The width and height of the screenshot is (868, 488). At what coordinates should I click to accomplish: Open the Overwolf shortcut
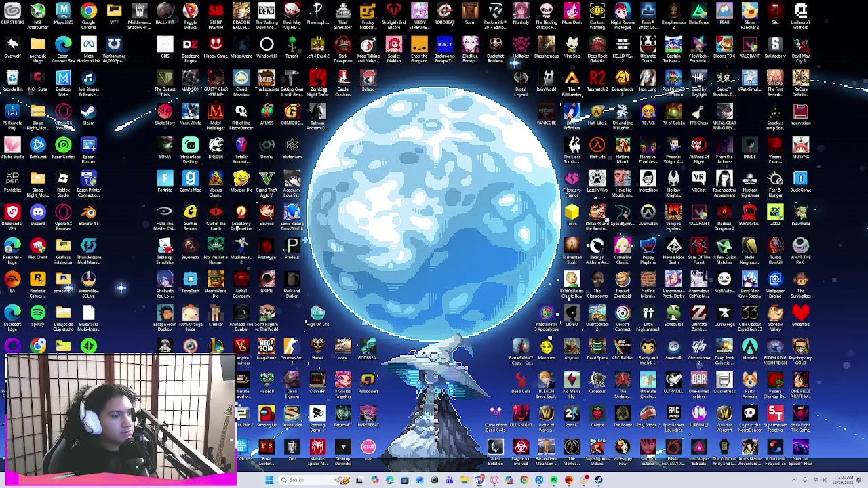[x=12, y=48]
